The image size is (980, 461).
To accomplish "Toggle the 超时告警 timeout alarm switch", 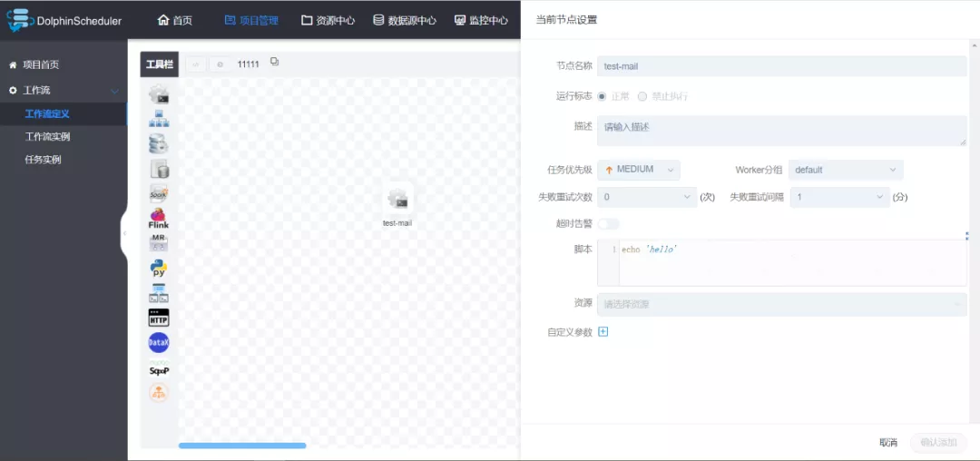I will (609, 223).
